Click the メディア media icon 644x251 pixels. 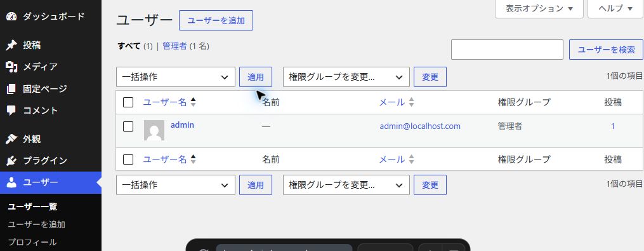[x=11, y=67]
